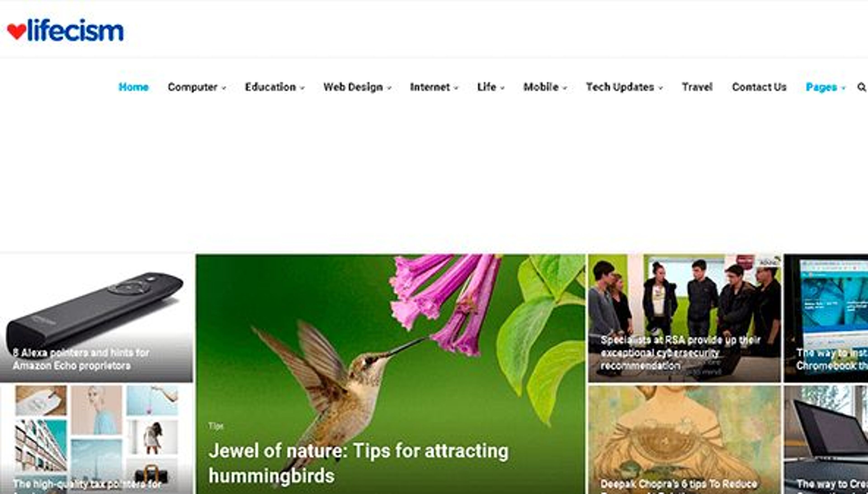Open the Jewel of nature hummingbirds headline

358,463
